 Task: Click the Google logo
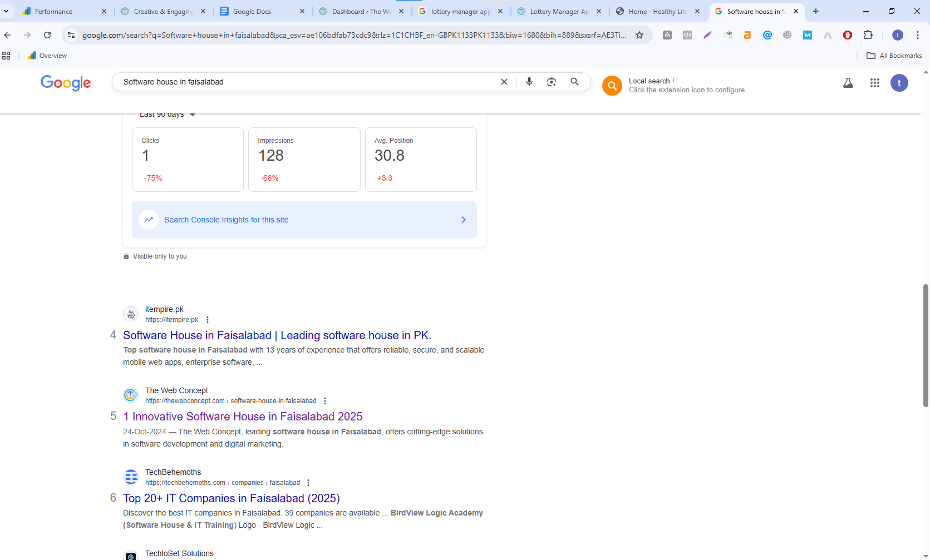point(66,83)
